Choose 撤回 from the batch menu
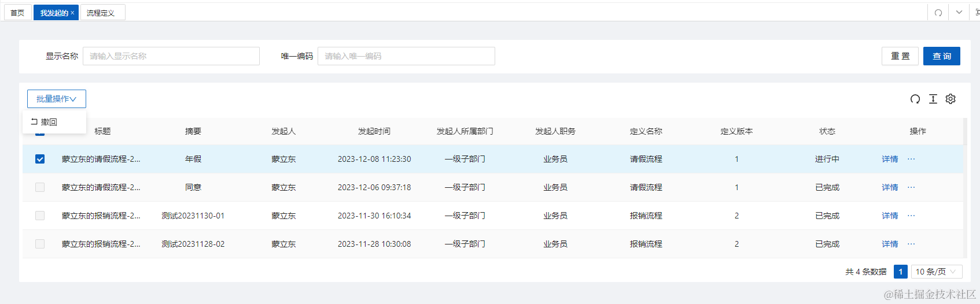Viewport: 980px width, 304px height. [54, 122]
